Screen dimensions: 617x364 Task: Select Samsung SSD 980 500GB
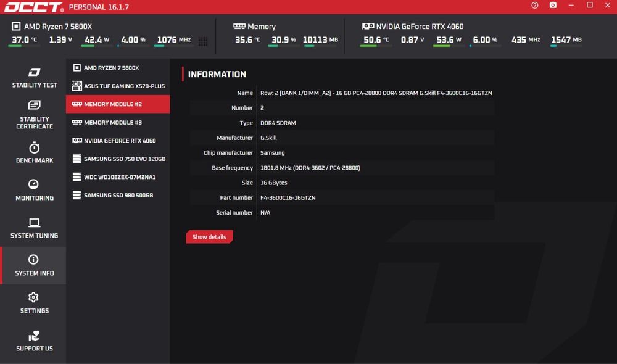pyautogui.click(x=118, y=195)
